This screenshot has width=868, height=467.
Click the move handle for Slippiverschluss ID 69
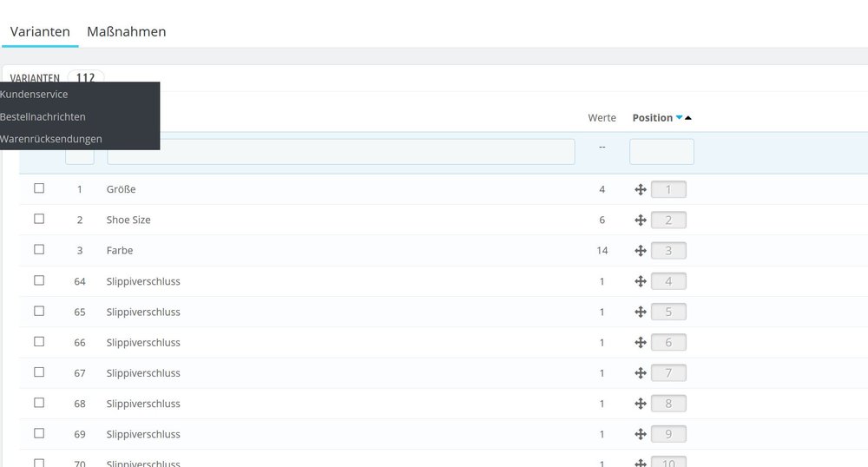point(641,434)
